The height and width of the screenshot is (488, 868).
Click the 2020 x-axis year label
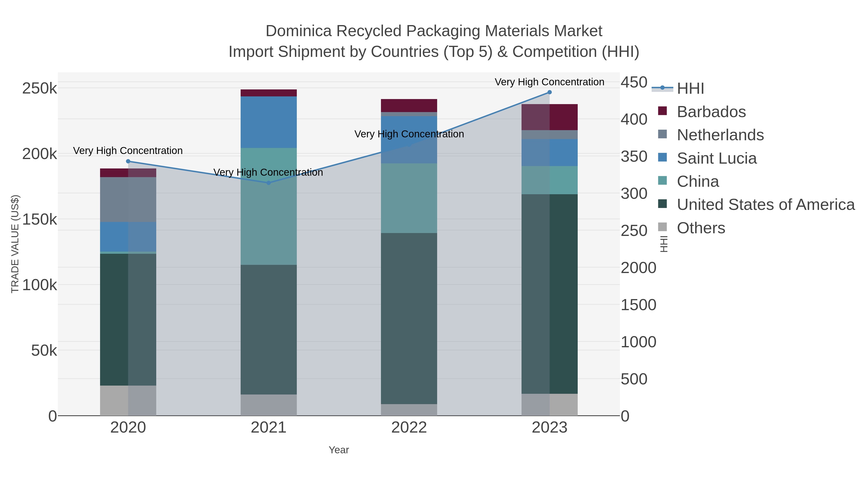[x=128, y=428]
